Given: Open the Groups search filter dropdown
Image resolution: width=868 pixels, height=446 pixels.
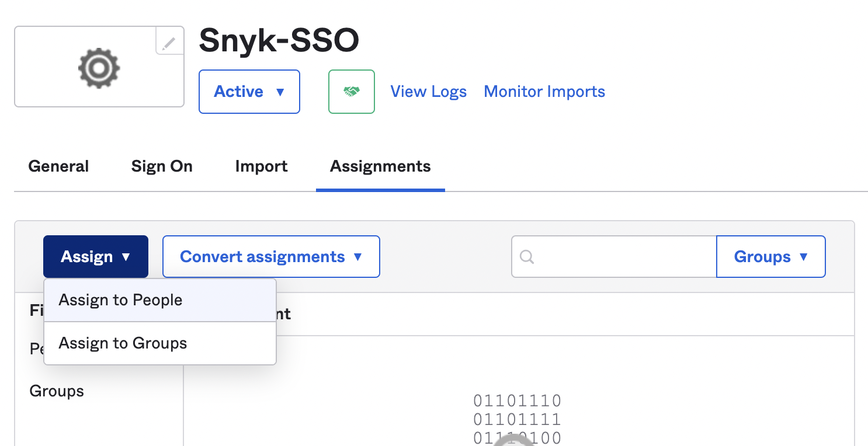Looking at the screenshot, I should [x=770, y=256].
